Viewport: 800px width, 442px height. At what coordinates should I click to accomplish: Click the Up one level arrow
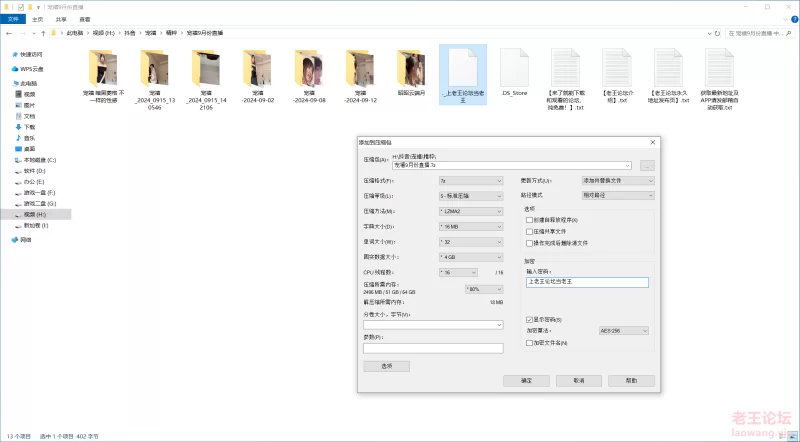[43, 33]
